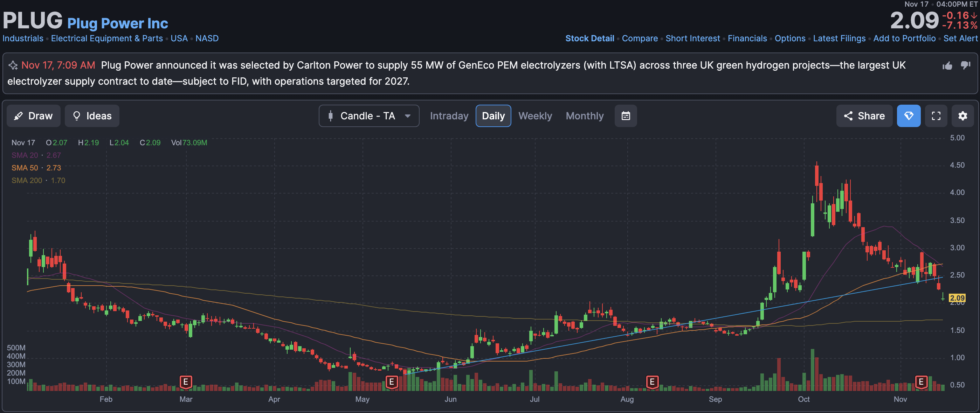This screenshot has height=413, width=980.
Task: Switch to the Intraday timeframe
Action: 449,116
